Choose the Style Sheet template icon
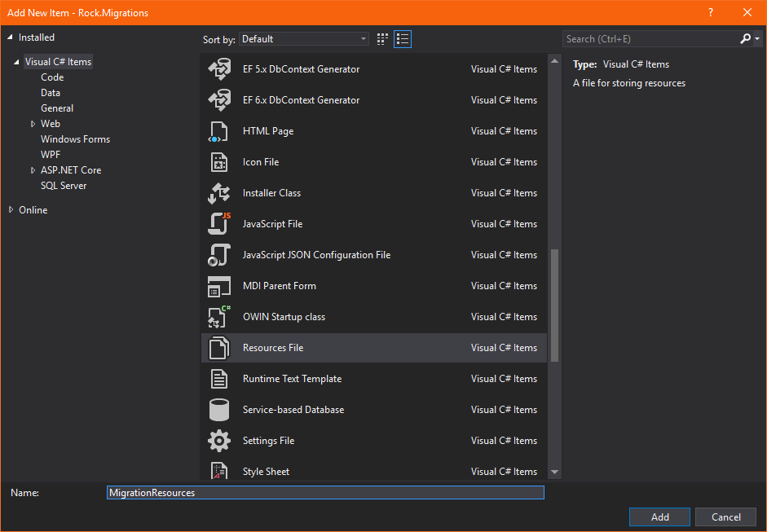Viewport: 767px width, 532px height. [x=218, y=470]
